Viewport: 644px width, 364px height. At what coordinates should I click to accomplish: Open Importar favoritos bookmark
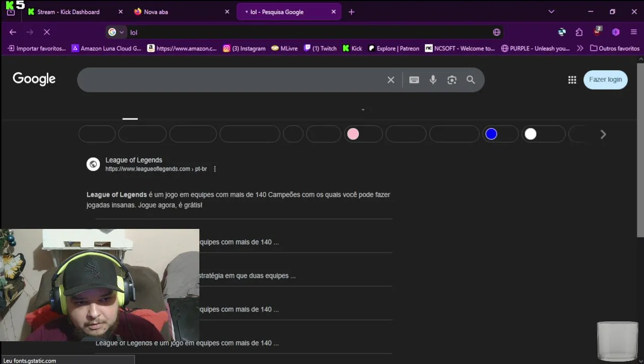[37, 49]
